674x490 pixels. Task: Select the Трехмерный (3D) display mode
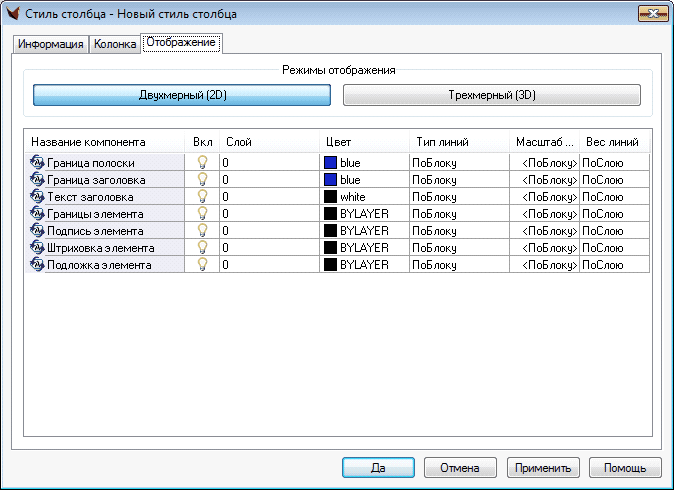(491, 96)
